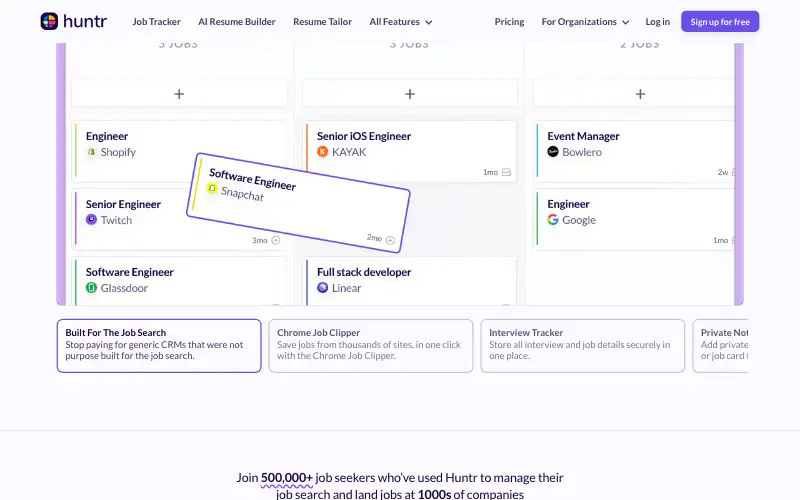Click the Huntr logo icon
The image size is (800, 500).
pos(49,21)
